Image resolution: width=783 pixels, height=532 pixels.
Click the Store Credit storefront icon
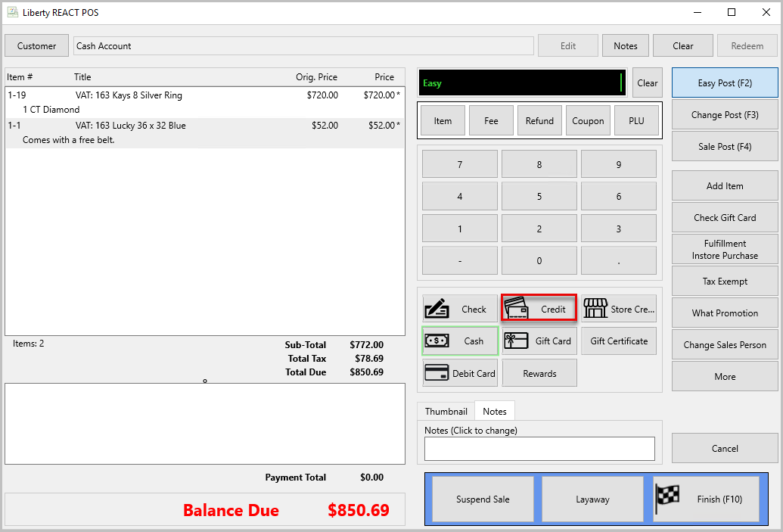595,309
